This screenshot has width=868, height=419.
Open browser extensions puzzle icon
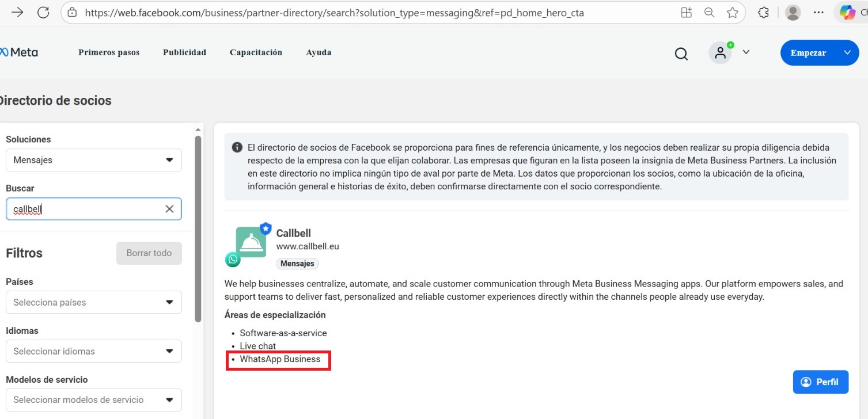tap(763, 13)
